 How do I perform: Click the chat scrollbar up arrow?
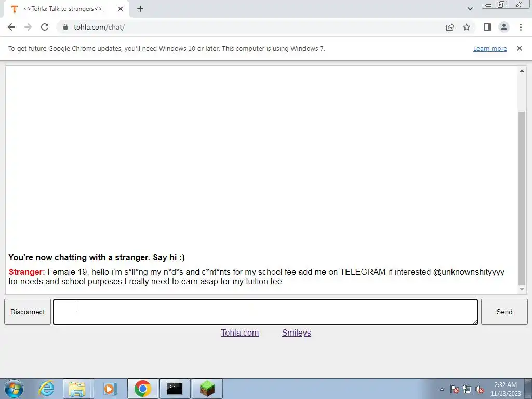522,71
